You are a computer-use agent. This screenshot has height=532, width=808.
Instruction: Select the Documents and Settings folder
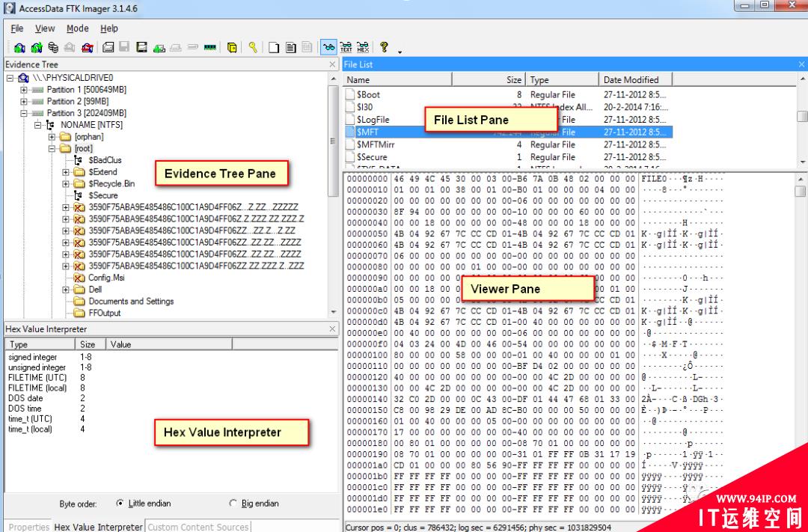tap(131, 302)
